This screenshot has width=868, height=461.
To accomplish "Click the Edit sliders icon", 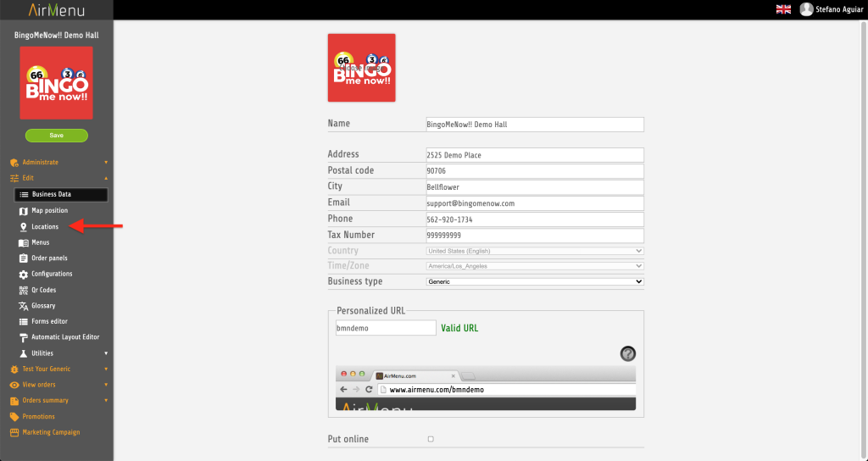I will coord(14,178).
